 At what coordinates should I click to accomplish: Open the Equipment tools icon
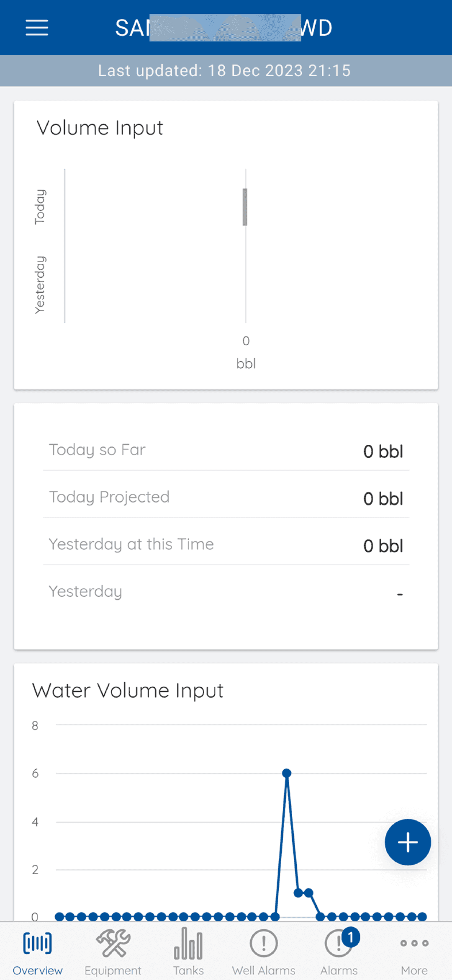pos(113,943)
